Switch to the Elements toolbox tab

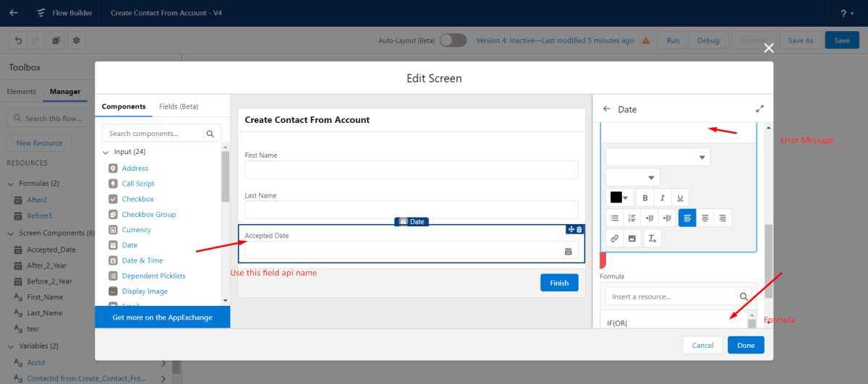tap(22, 92)
